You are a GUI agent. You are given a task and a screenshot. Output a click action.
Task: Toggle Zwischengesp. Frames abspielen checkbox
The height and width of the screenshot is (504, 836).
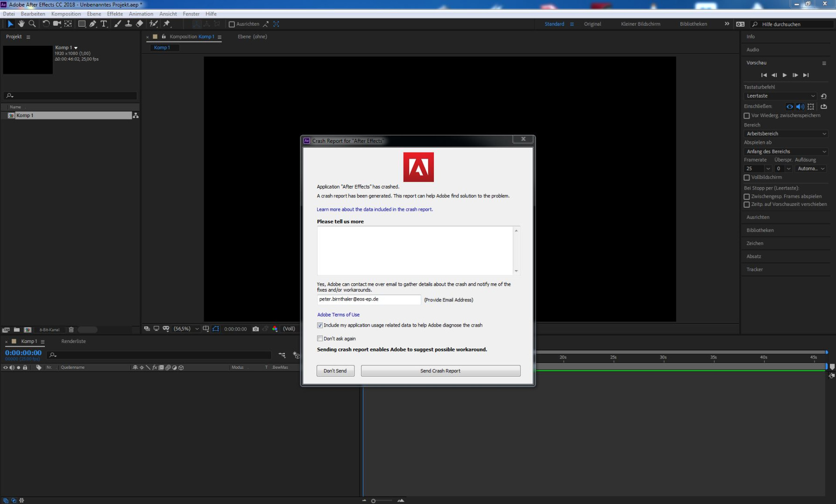click(747, 196)
